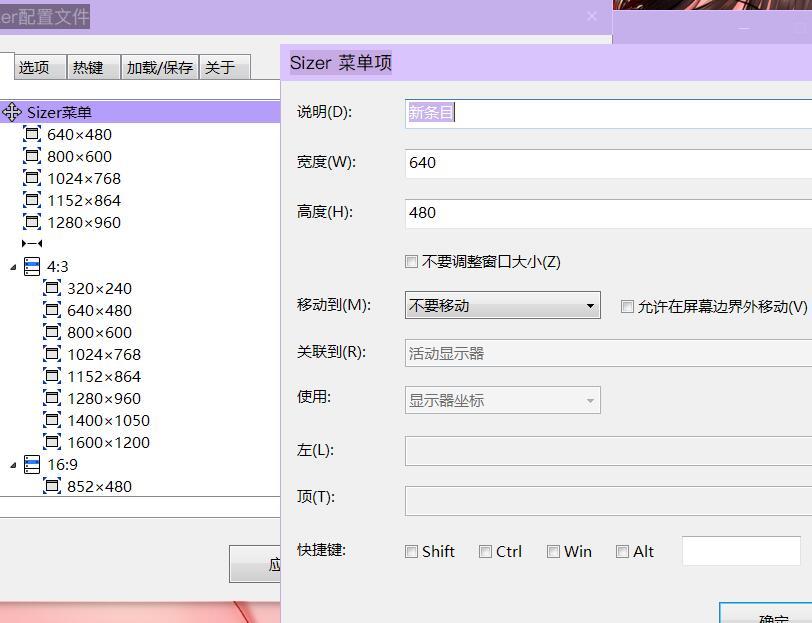Viewport: 812px width, 623px height.
Task: Open the 关联到(R) 活动显示器 combo box
Action: [608, 353]
